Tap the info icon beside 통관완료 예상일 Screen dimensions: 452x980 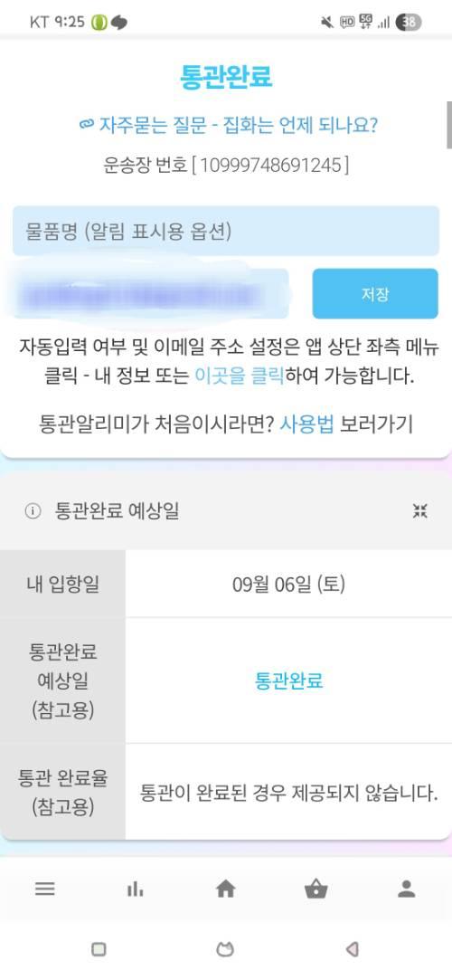(33, 511)
